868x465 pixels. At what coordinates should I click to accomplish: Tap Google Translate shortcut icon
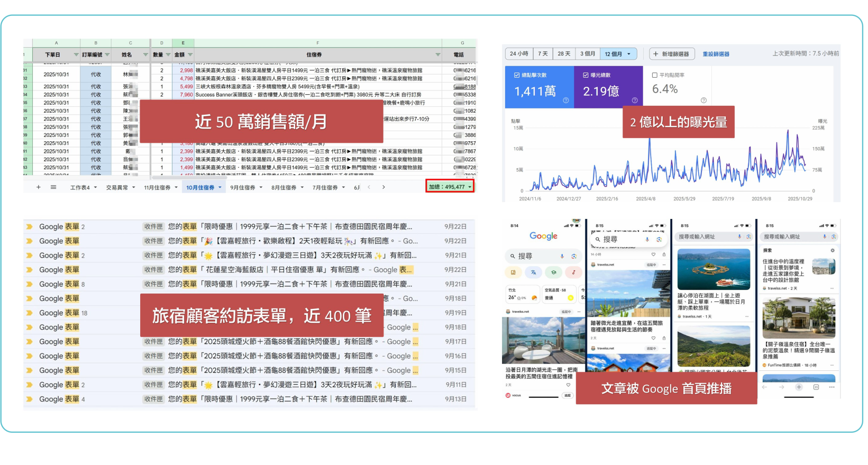point(533,272)
